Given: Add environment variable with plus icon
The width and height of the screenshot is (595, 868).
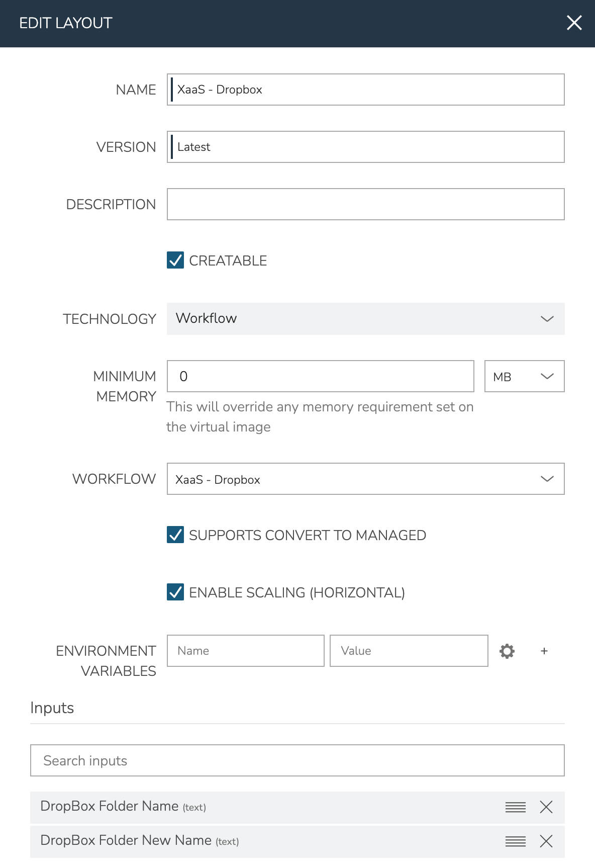Looking at the screenshot, I should pyautogui.click(x=544, y=651).
